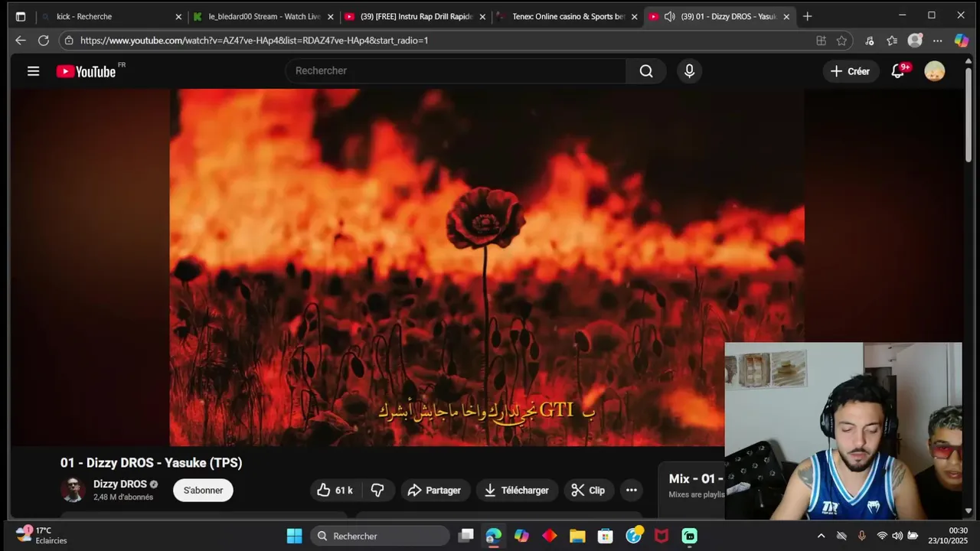The image size is (980, 551).
Task: Open Edge settings and more ellipsis
Action: point(937,41)
